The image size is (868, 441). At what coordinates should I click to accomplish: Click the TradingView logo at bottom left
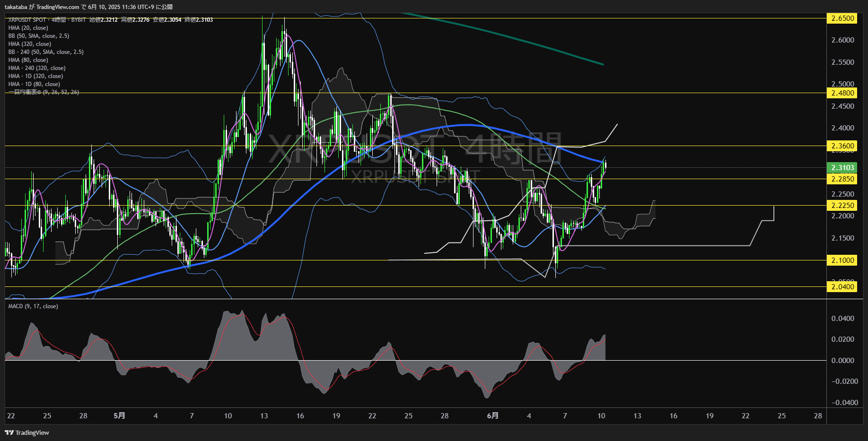coord(27,432)
